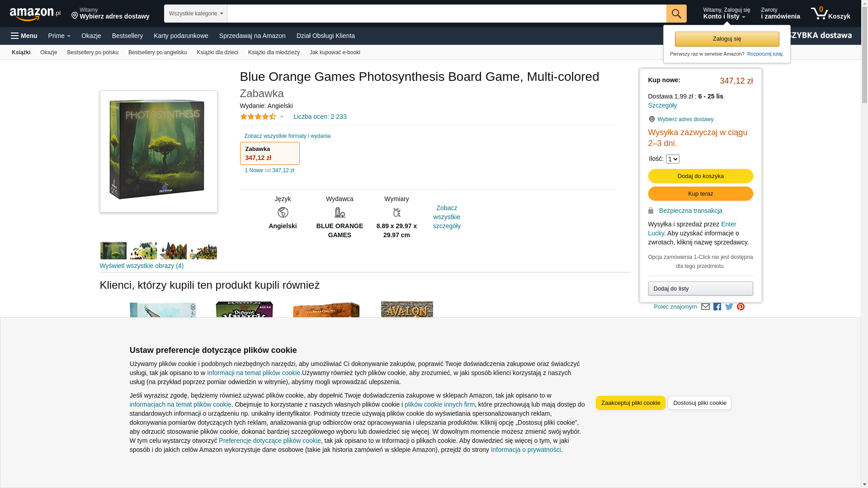Share product via email envelope icon
The image size is (868, 488).
point(705,307)
